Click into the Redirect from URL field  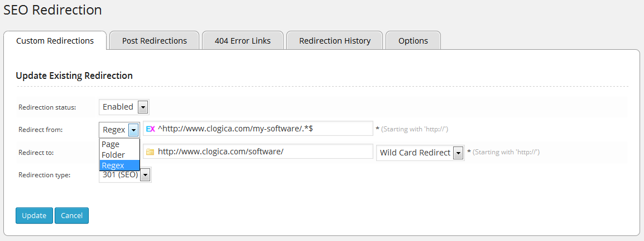tap(262, 129)
